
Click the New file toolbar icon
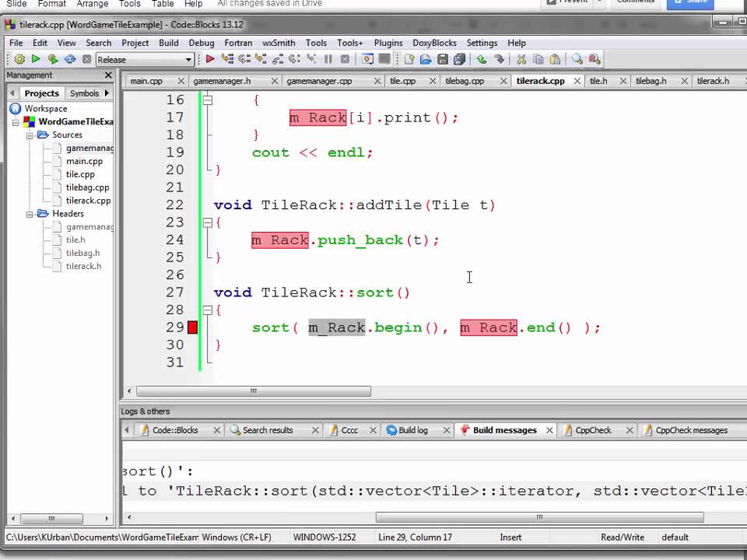pyautogui.click(x=409, y=59)
